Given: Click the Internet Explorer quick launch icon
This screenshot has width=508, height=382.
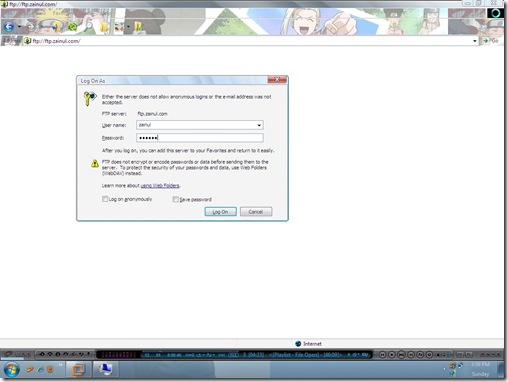Looking at the screenshot, I should [40, 369].
